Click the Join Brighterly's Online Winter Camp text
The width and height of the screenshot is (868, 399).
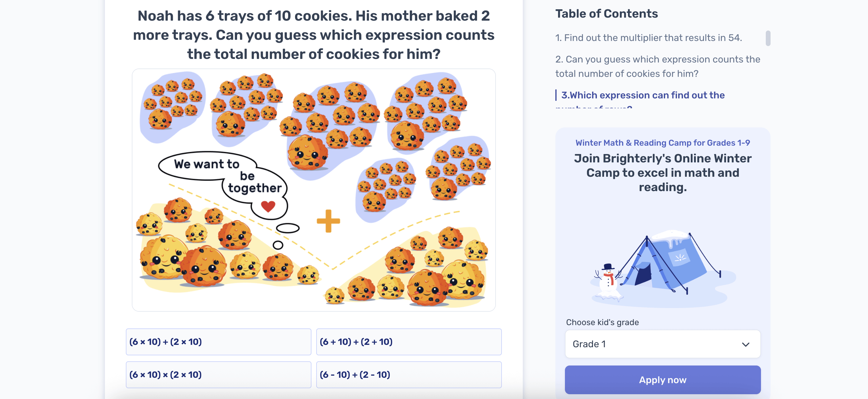[x=662, y=173]
